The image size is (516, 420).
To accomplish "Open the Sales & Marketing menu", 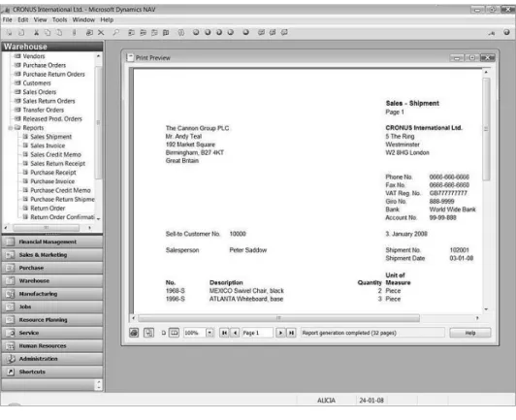I will (52, 255).
